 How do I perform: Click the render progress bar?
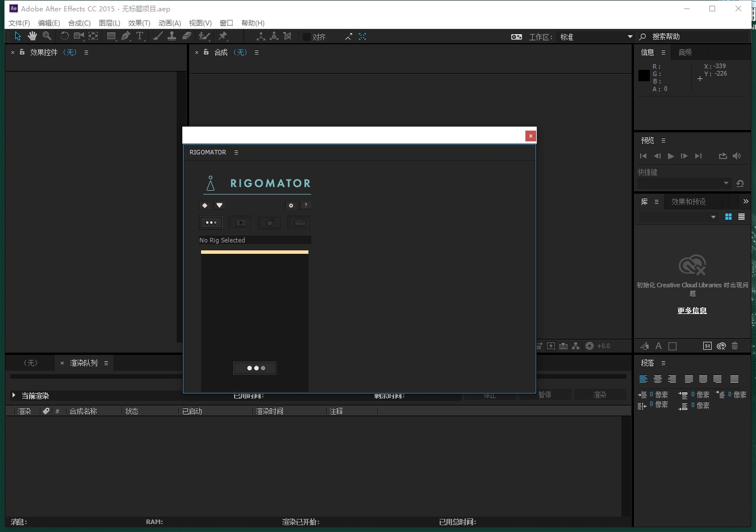(x=318, y=376)
